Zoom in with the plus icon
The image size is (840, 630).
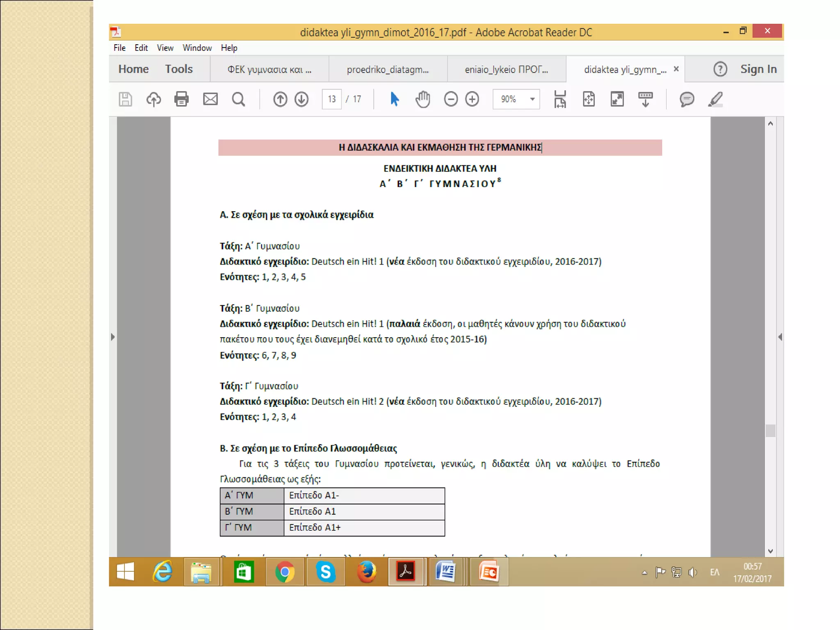tap(472, 99)
